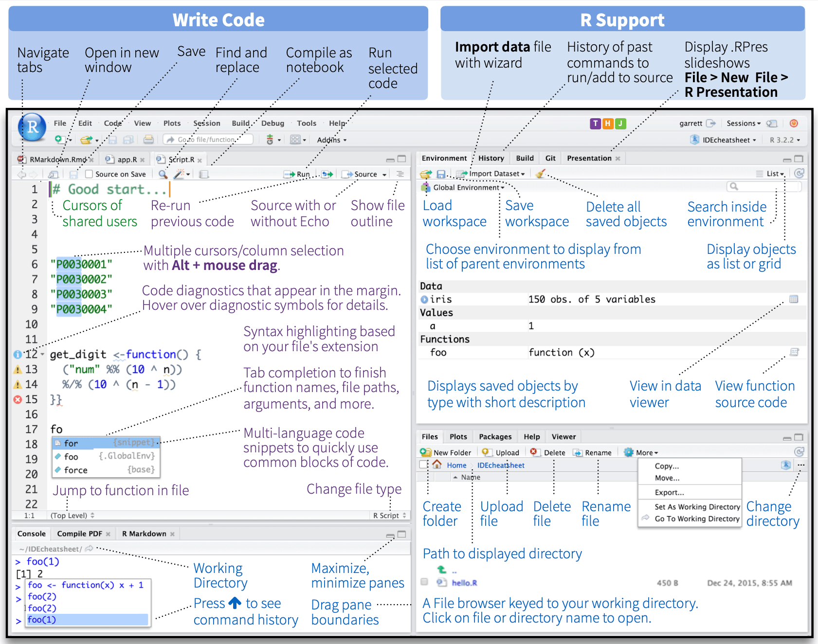
Task: Click the load workspace folder icon
Action: [x=426, y=174]
